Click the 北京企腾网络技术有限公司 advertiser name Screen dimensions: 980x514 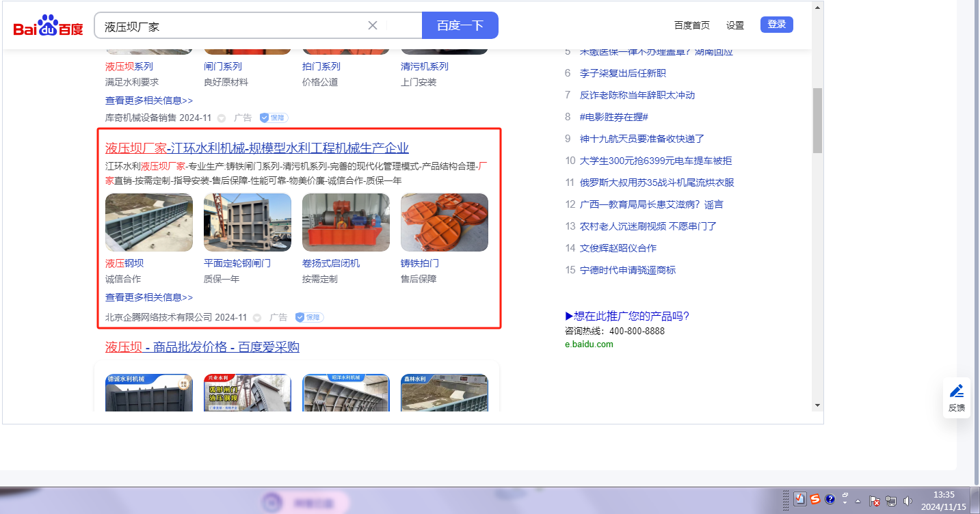[159, 317]
